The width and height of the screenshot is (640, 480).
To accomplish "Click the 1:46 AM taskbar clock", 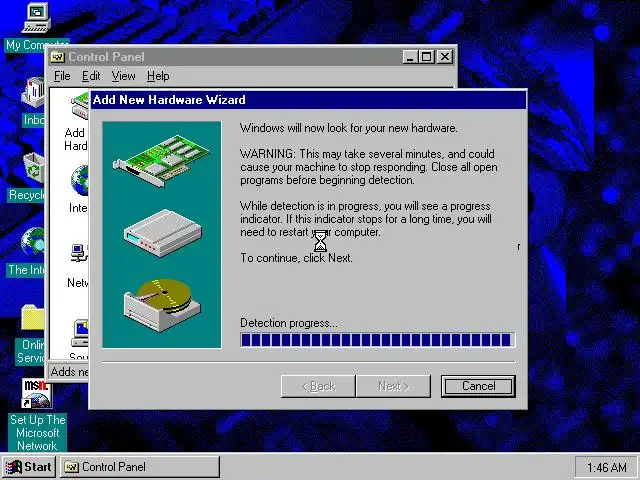I will pos(607,467).
